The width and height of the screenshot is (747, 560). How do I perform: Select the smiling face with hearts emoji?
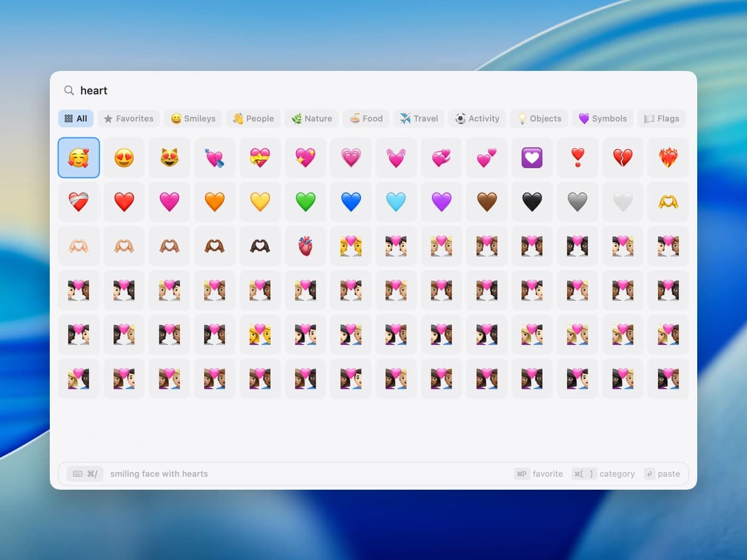pos(78,158)
